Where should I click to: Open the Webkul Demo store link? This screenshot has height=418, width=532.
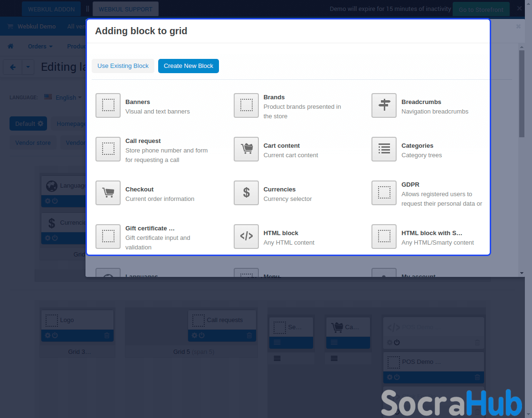coord(37,27)
